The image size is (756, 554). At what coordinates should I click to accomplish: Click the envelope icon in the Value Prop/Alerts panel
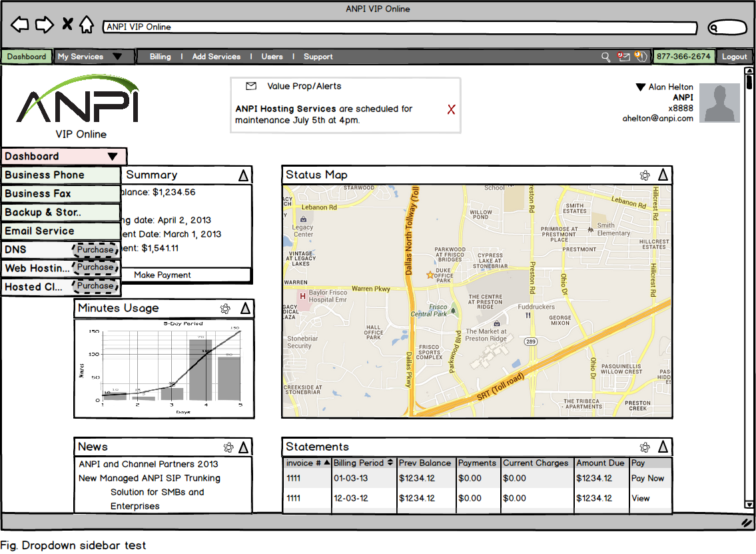[250, 86]
